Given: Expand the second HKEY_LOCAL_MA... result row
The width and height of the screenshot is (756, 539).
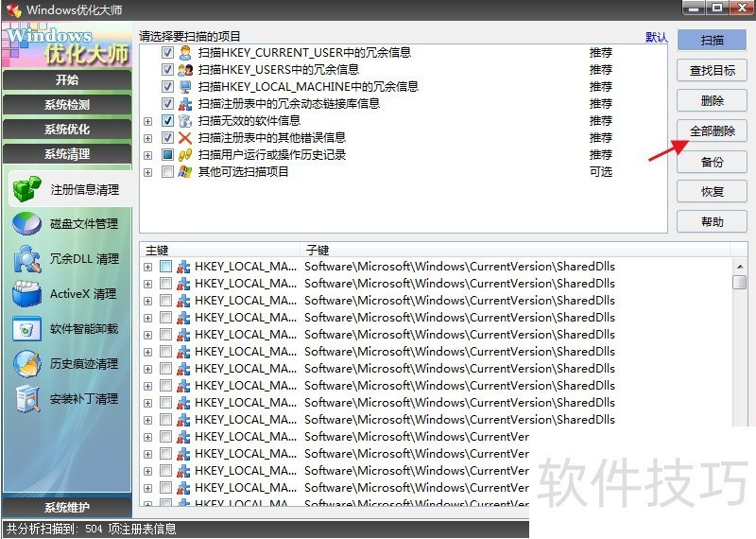Looking at the screenshot, I should [148, 285].
